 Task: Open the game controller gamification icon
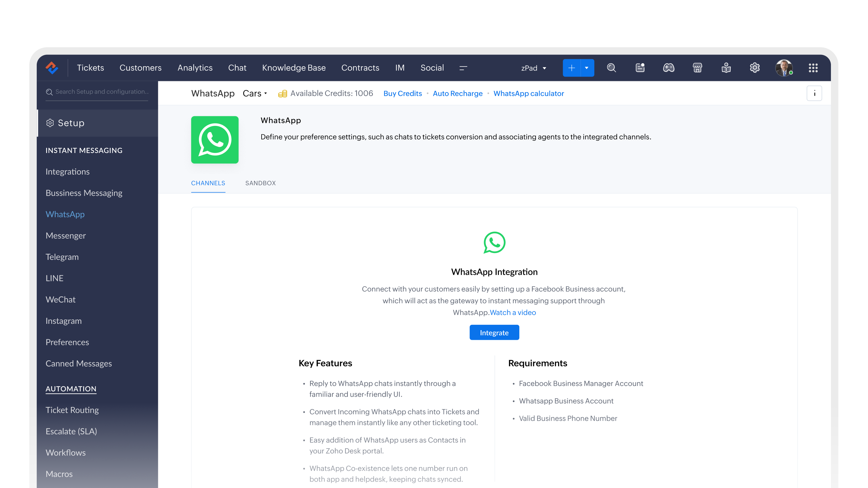[x=669, y=68]
